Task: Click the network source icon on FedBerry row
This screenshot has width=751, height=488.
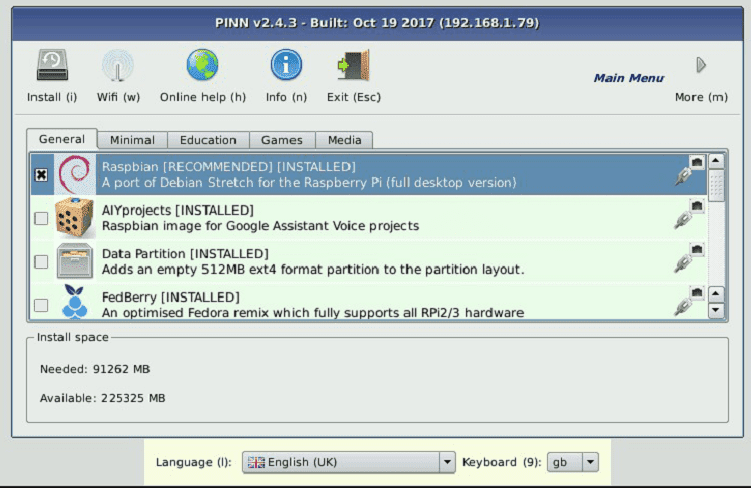Action: click(x=689, y=301)
